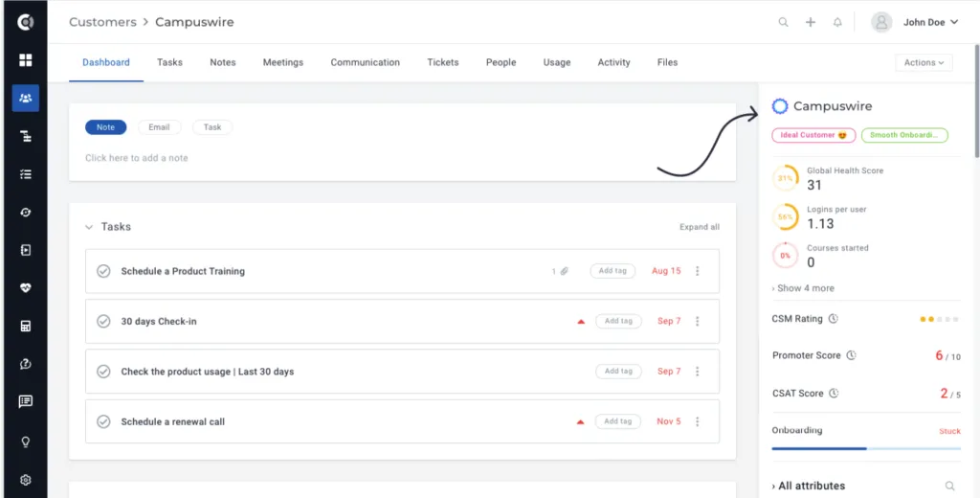Open the hierarchy tree icon in sidebar
The height and width of the screenshot is (498, 980).
click(x=26, y=136)
